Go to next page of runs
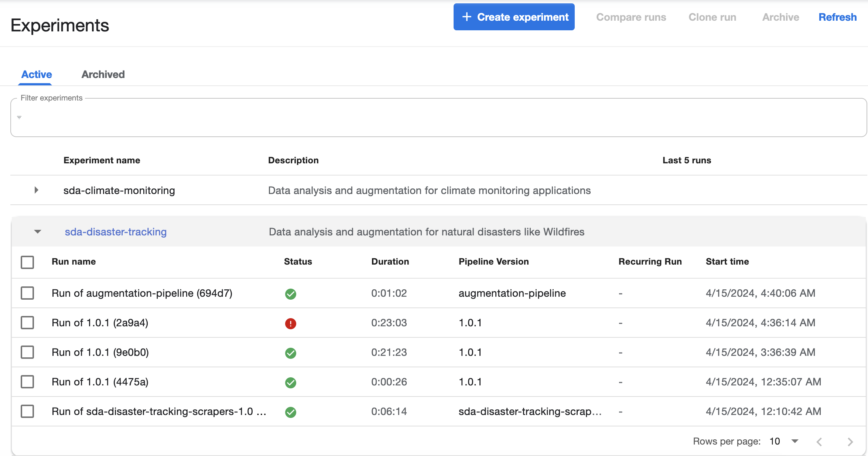Screen dimensions: 868x456 850,442
